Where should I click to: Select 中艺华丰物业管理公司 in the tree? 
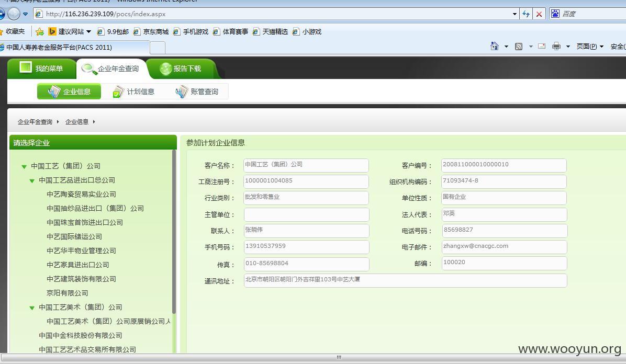click(x=81, y=251)
